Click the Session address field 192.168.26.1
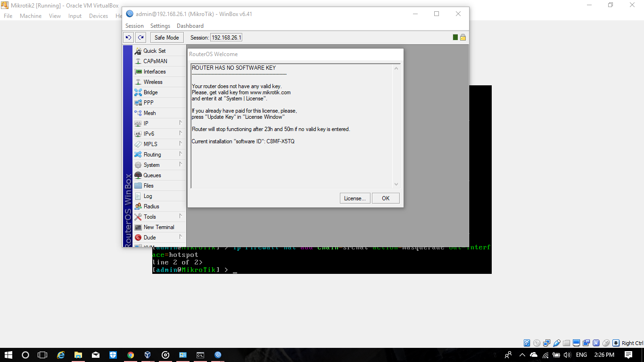Screen dimensions: 644x362 pos(226,37)
